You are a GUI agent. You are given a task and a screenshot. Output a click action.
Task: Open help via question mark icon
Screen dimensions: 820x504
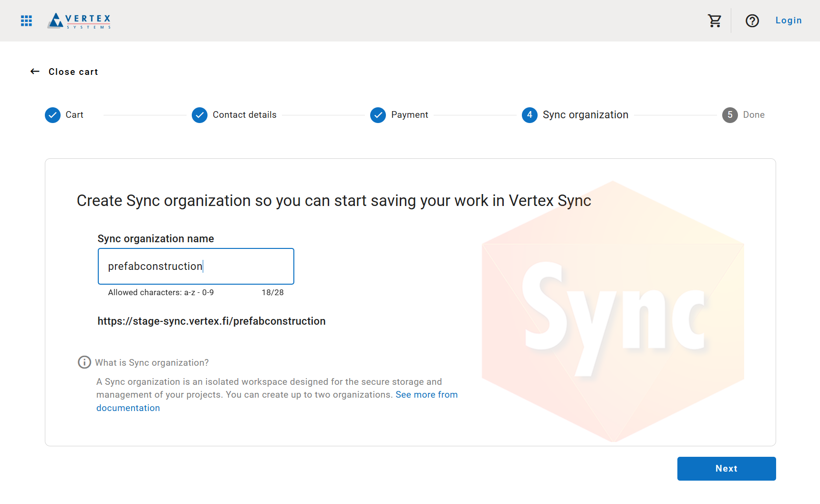752,21
